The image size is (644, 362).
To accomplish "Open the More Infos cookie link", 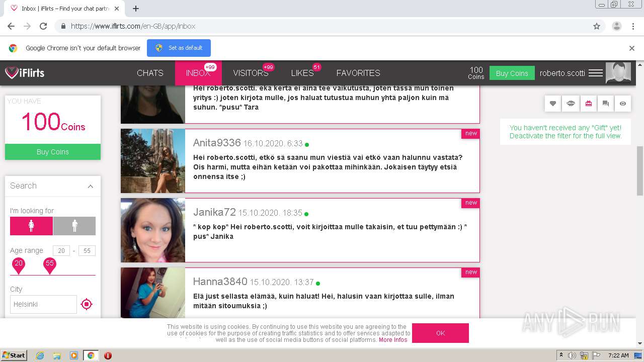I will [x=393, y=340].
